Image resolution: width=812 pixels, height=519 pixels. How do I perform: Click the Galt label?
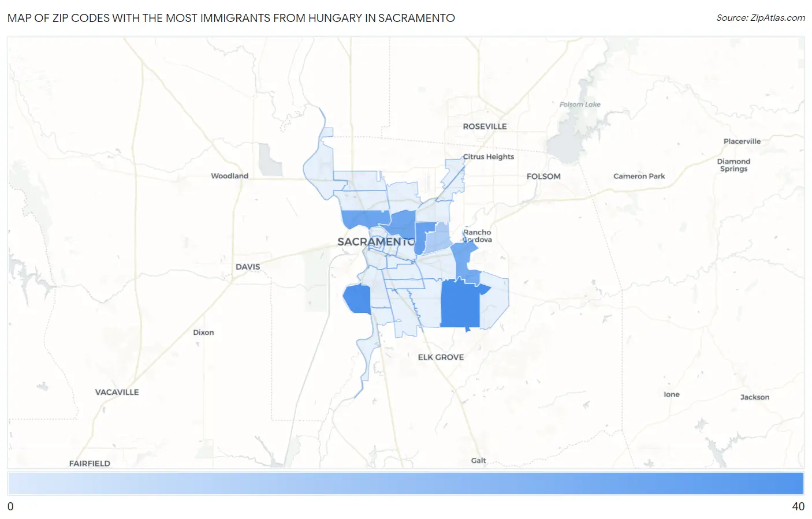pyautogui.click(x=478, y=461)
